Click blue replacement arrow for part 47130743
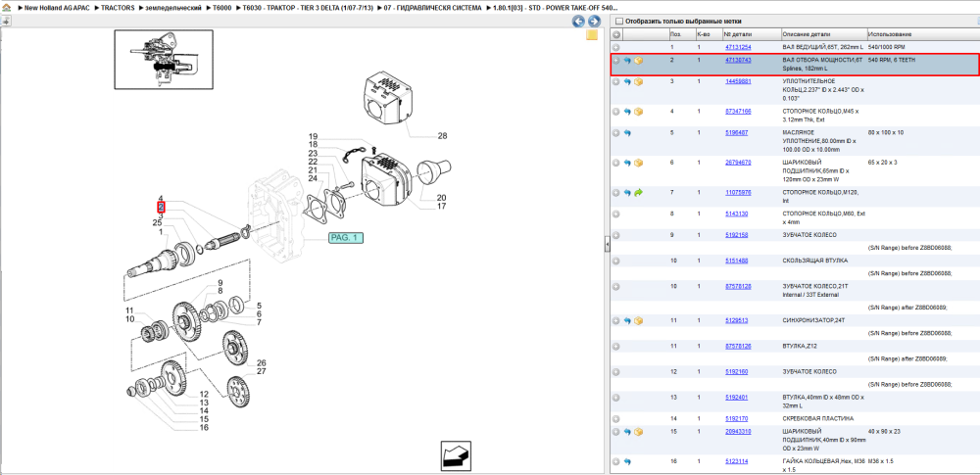This screenshot has width=980, height=475. coord(627,61)
